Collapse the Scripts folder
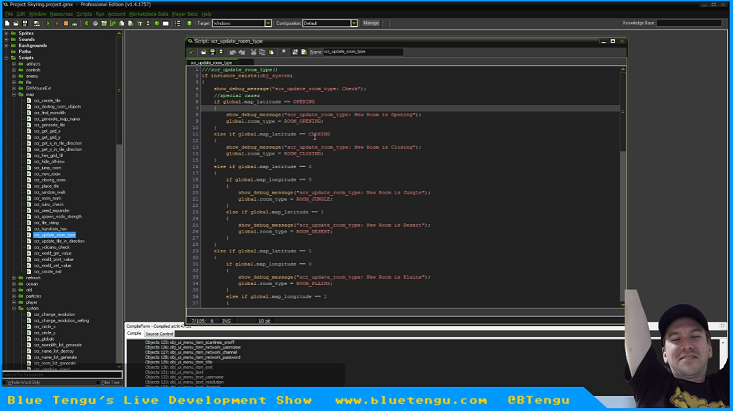The width and height of the screenshot is (733, 411). pos(6,58)
